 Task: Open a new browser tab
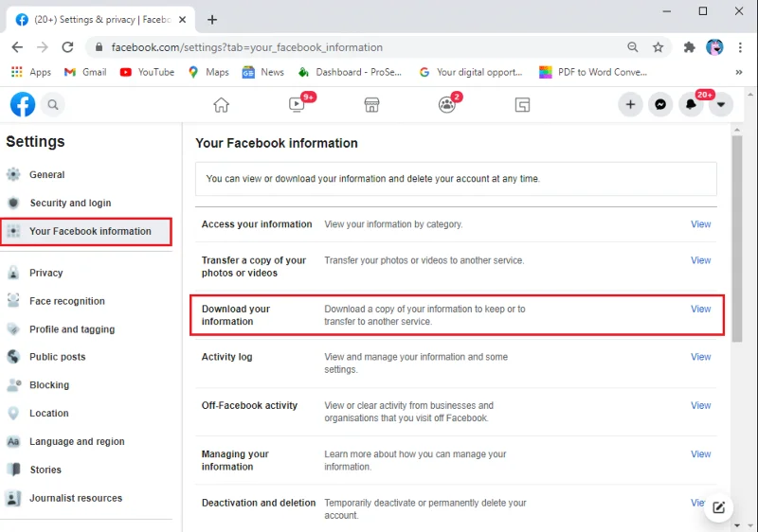(x=212, y=20)
